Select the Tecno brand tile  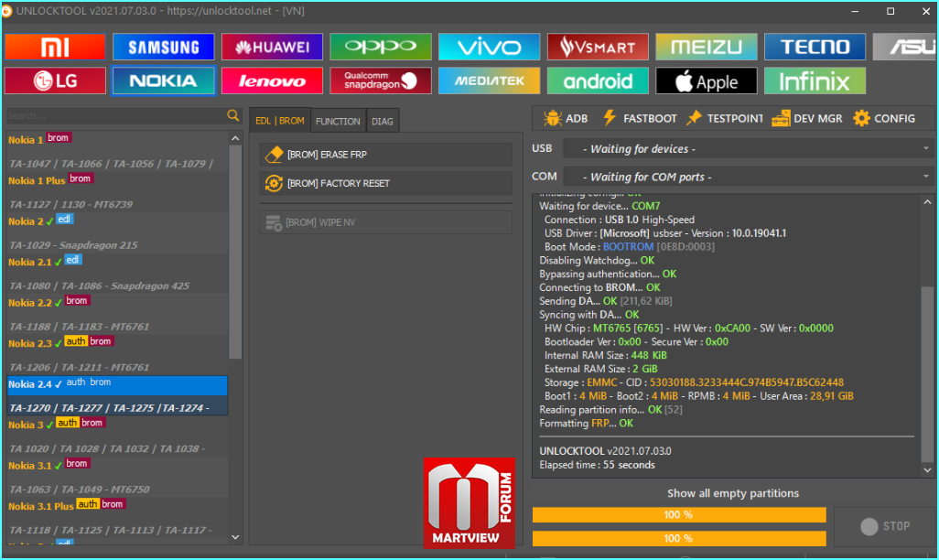coord(815,47)
